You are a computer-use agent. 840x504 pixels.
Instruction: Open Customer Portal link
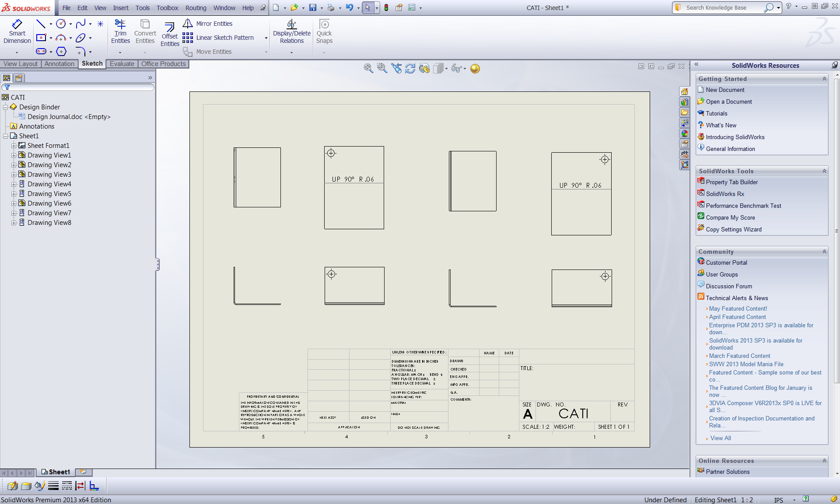[x=726, y=262]
